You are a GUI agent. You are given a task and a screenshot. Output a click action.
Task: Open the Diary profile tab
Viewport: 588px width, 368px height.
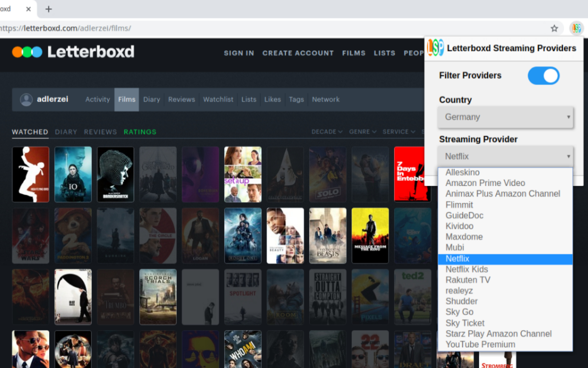coord(152,99)
